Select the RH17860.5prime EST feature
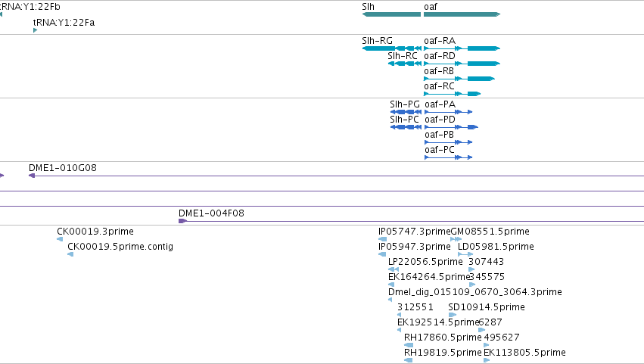 pyautogui.click(x=409, y=345)
